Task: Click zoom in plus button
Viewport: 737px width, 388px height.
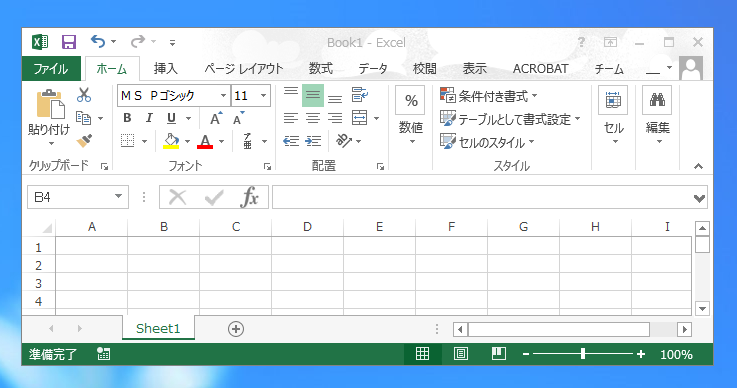Action: pyautogui.click(x=641, y=354)
